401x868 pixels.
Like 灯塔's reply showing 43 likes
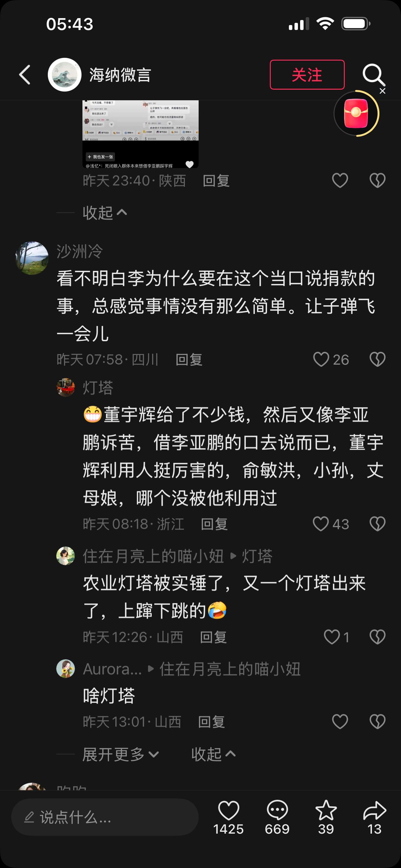pos(331,524)
